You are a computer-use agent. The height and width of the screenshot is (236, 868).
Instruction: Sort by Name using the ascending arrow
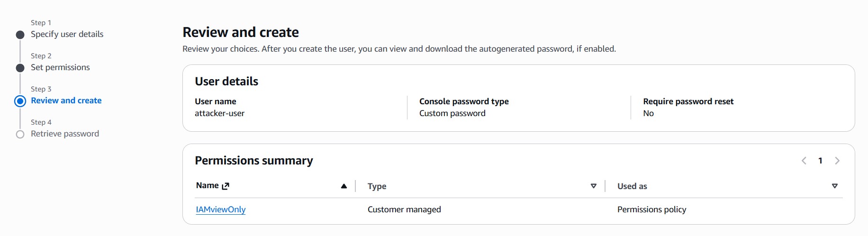tap(344, 186)
